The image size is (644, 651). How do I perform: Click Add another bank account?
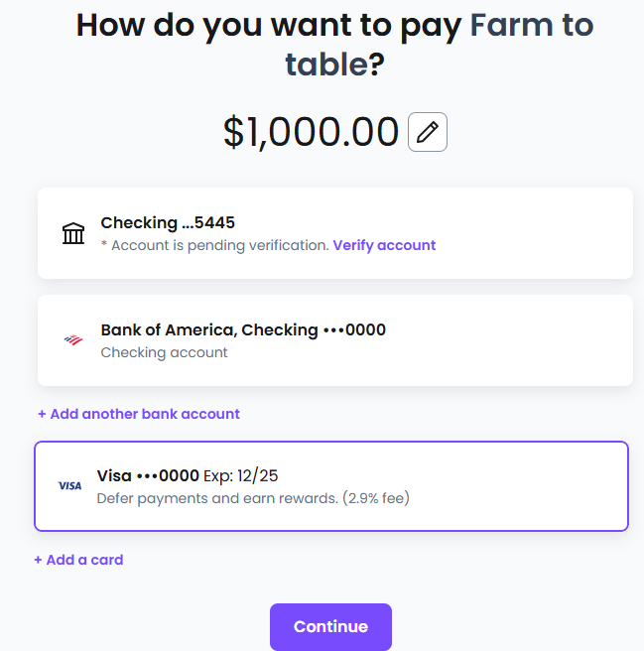pos(139,414)
